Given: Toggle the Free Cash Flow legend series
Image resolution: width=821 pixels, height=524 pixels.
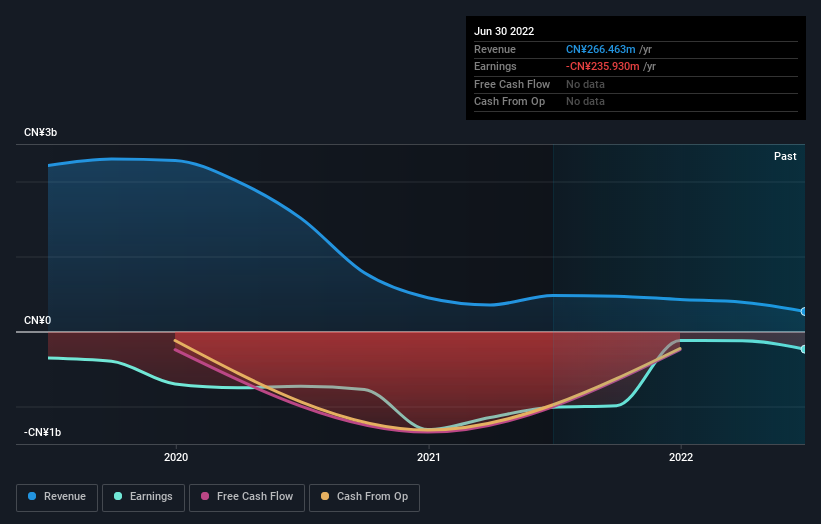Looking at the screenshot, I should point(247,497).
